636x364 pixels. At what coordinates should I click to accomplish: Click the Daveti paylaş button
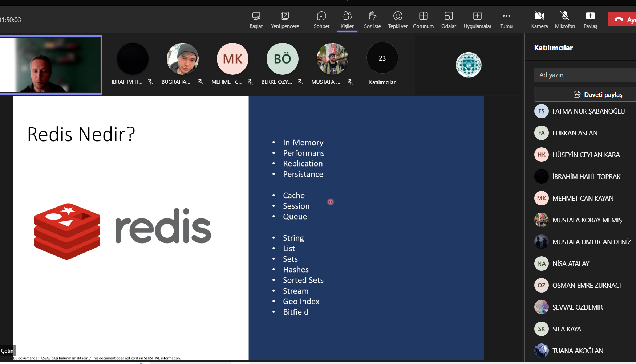pyautogui.click(x=585, y=94)
